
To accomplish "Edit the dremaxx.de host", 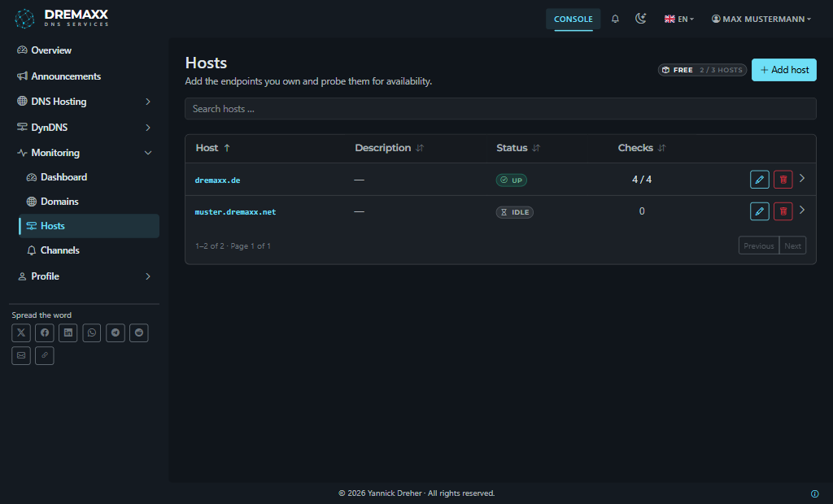I will coord(760,180).
